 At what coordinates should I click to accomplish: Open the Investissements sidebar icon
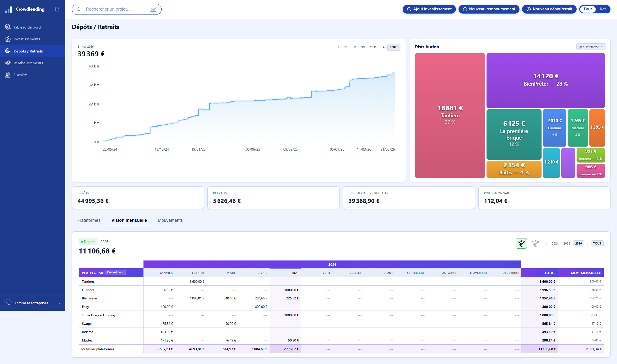[8, 39]
